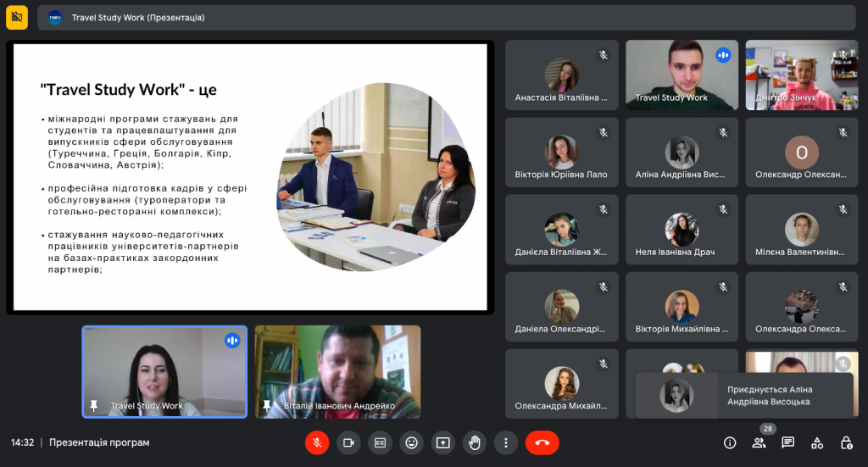Screen dimensions: 868x467
Task: Leave the call with red hang-up button
Action: 542,442
